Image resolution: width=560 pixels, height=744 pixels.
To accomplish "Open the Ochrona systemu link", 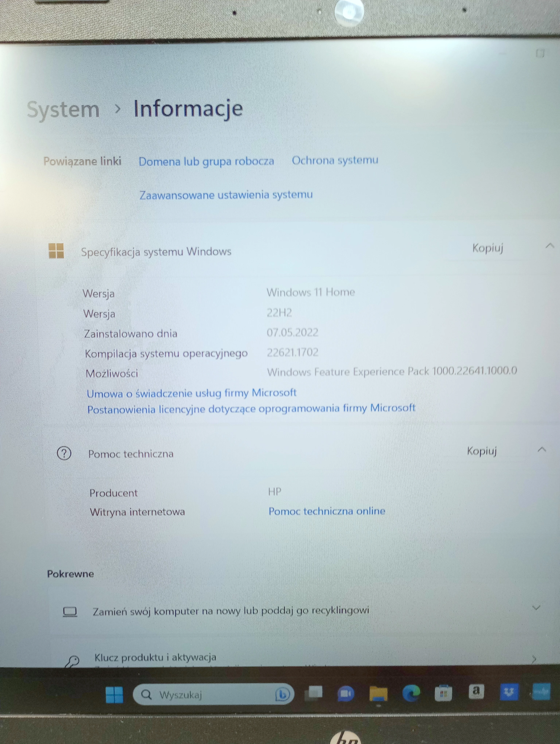I will [x=335, y=160].
